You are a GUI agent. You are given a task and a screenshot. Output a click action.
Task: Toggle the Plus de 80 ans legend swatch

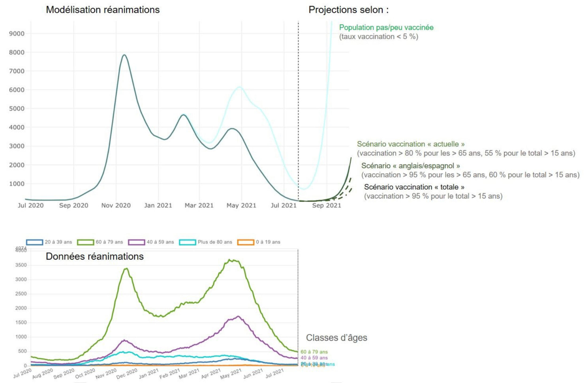188,242
